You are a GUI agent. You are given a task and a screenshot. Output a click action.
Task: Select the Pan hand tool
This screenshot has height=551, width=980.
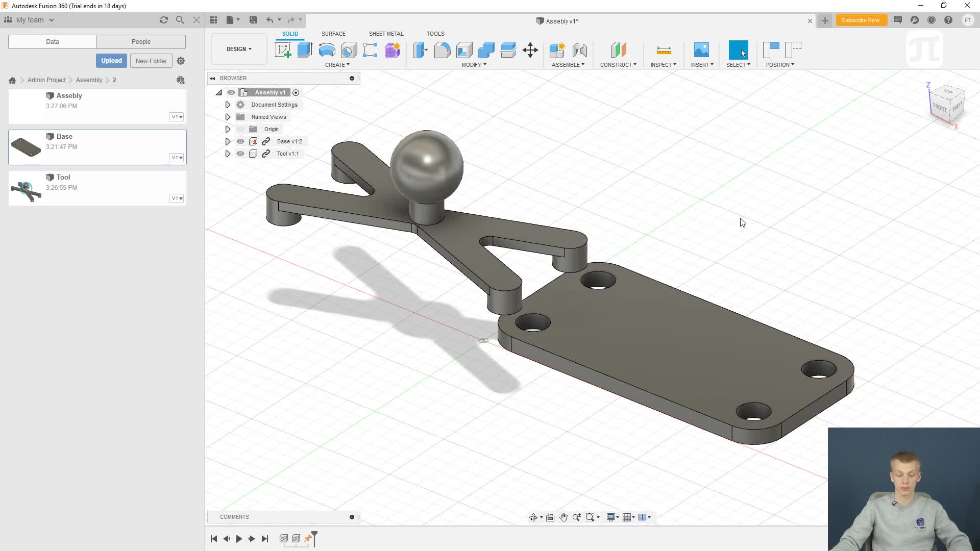point(563,517)
